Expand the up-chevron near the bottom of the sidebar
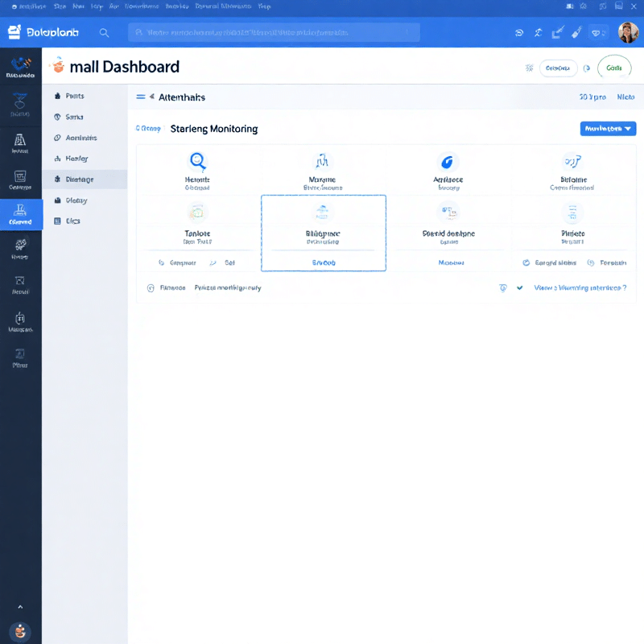The height and width of the screenshot is (644, 644). [x=20, y=607]
